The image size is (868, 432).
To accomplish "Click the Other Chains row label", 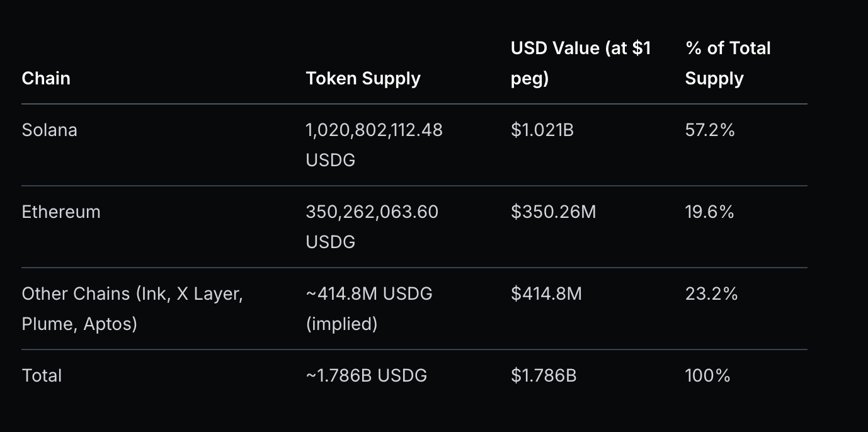I will click(x=132, y=309).
